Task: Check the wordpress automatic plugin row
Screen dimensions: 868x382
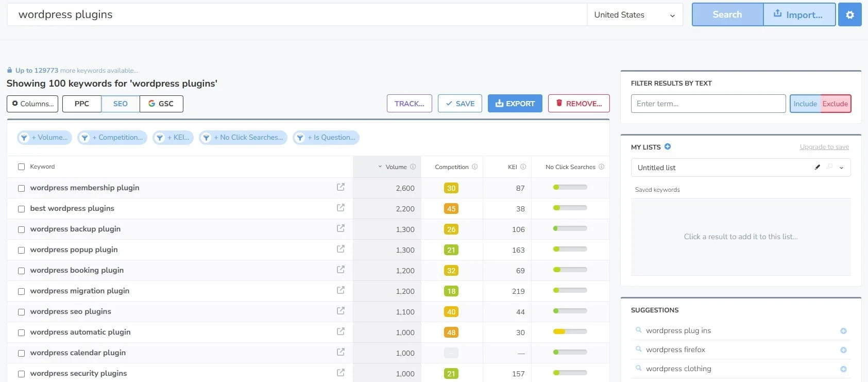Action: click(x=21, y=333)
